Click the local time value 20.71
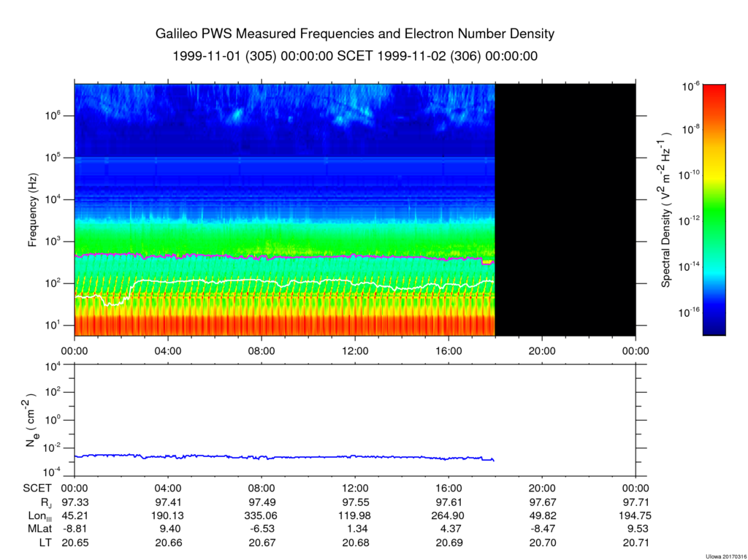The width and height of the screenshot is (748, 560). (636, 542)
